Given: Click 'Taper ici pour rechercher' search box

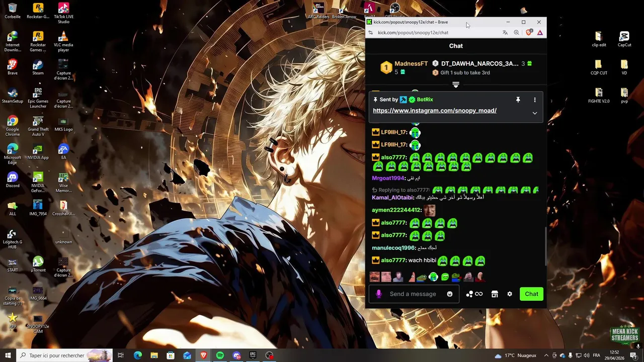Looking at the screenshot, I should [x=64, y=355].
